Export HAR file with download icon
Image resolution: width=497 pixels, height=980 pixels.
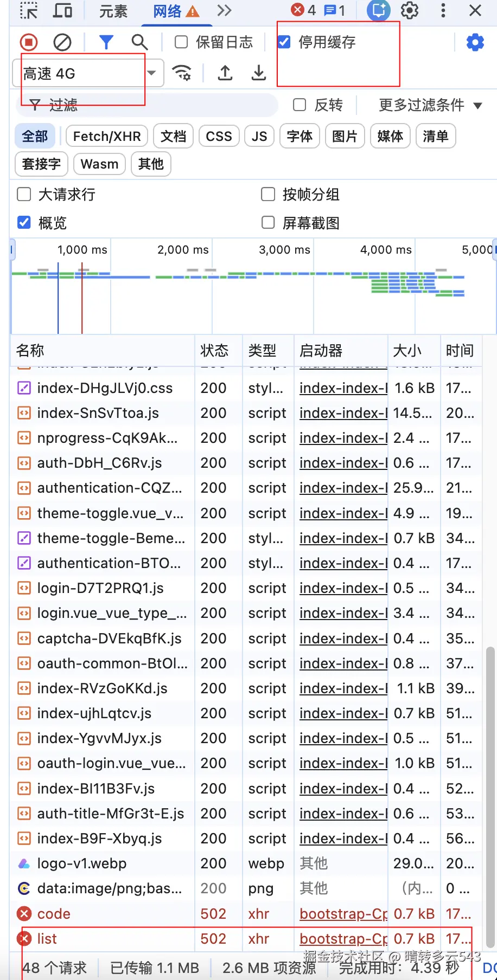259,73
